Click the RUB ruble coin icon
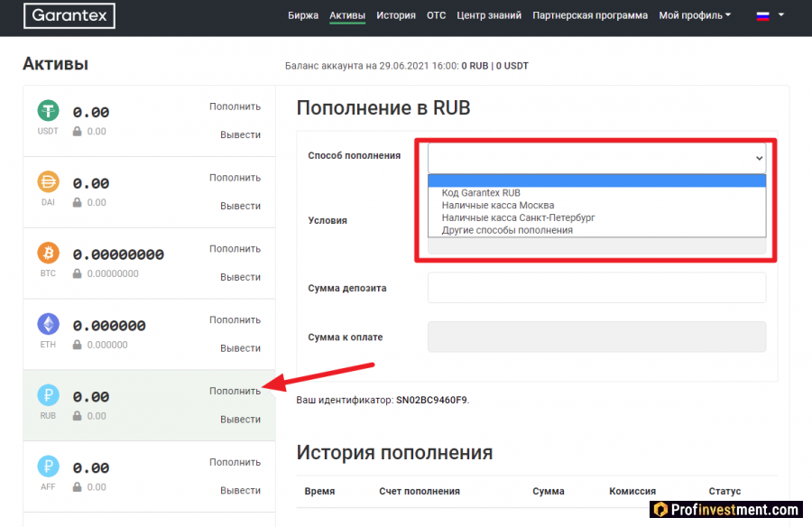 48,395
